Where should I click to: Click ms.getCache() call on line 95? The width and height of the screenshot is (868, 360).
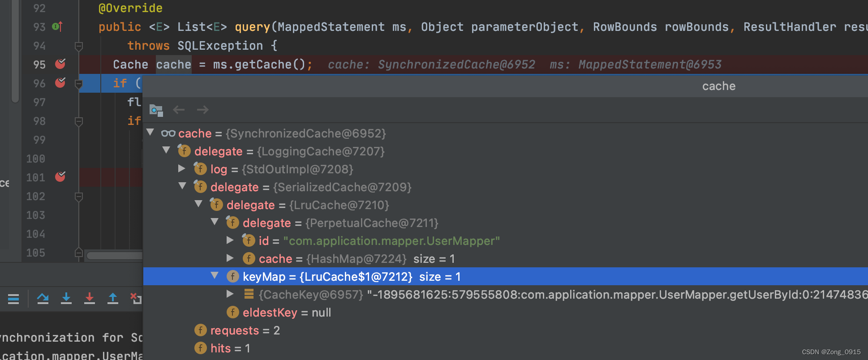tap(259, 64)
